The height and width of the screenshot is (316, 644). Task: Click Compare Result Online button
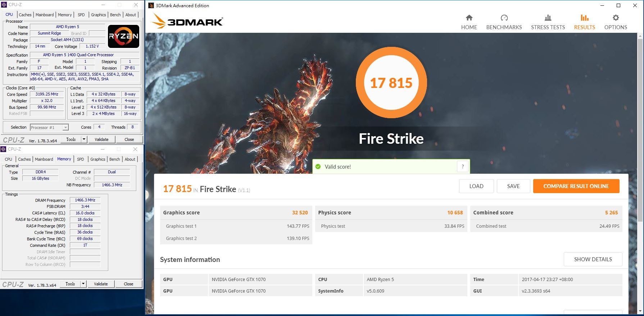[576, 186]
